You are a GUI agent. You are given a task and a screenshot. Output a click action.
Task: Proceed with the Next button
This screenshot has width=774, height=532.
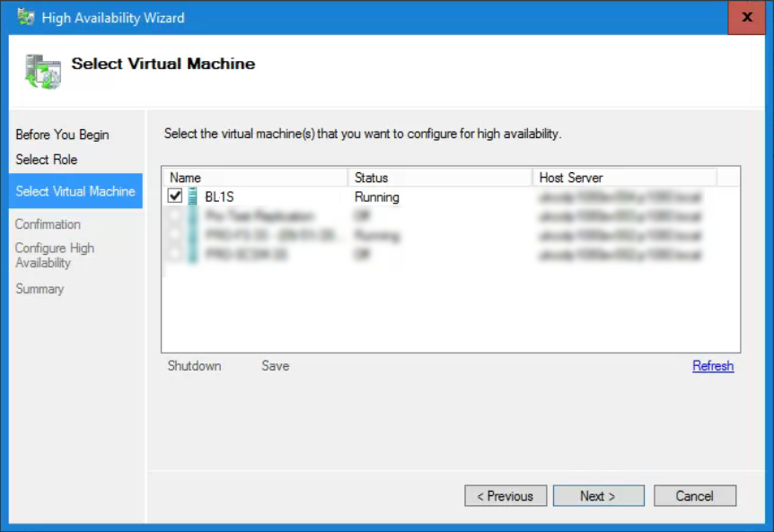[x=598, y=495]
